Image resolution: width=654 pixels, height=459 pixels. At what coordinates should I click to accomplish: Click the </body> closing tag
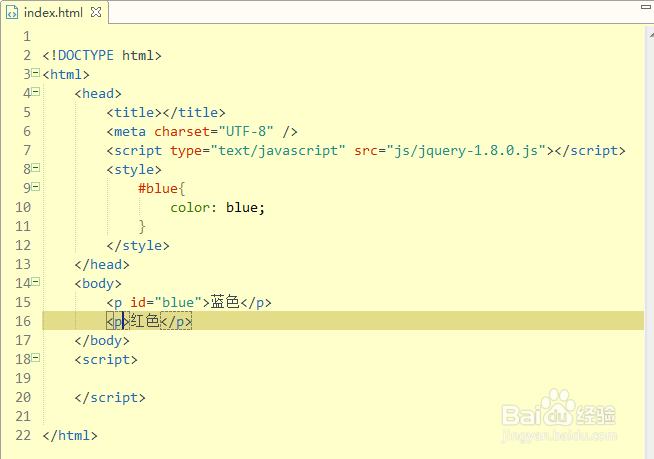(102, 340)
